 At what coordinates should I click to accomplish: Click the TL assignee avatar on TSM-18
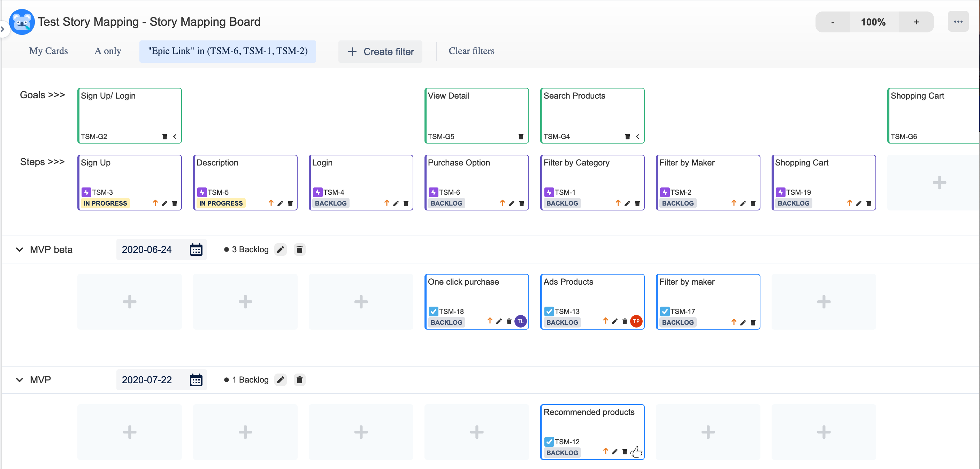(x=520, y=321)
